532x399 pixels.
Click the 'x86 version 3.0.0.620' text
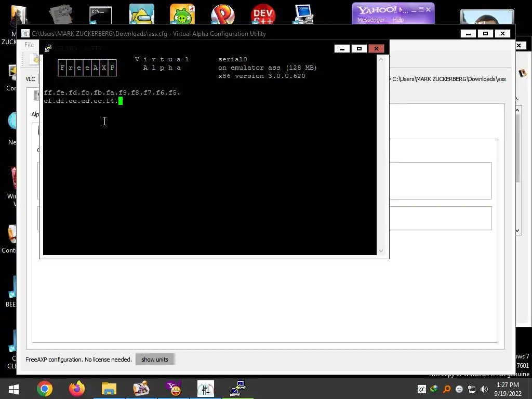tap(262, 76)
